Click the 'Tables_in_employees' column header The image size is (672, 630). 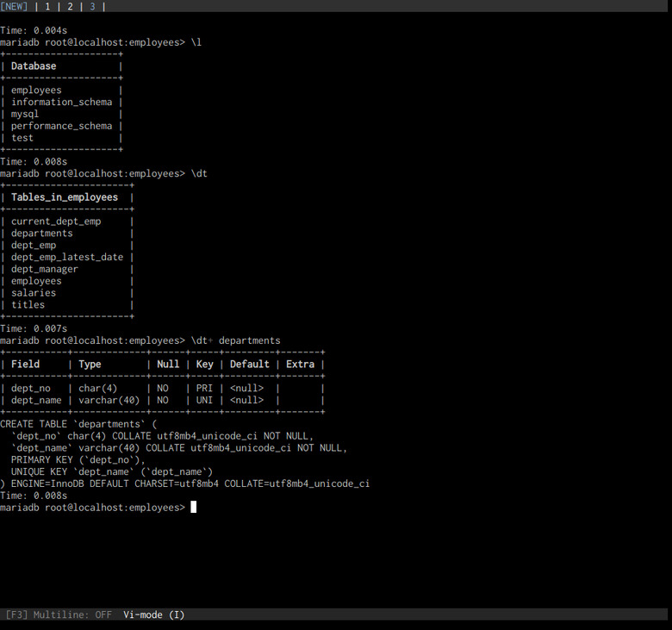click(x=65, y=197)
